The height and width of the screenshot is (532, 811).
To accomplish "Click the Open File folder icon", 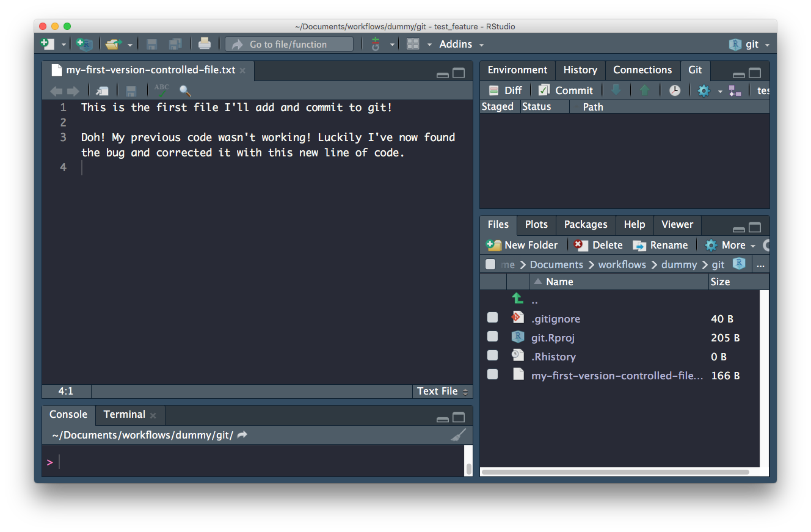I will (112, 44).
